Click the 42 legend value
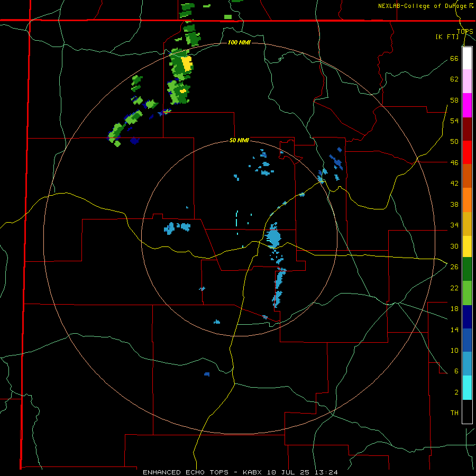This screenshot has width=476, height=476. 454,184
